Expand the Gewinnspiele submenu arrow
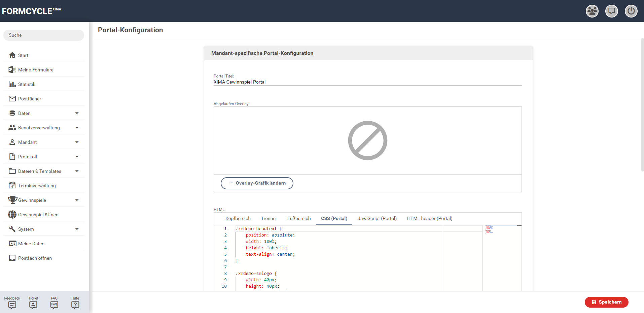The height and width of the screenshot is (313, 644). coord(77,200)
